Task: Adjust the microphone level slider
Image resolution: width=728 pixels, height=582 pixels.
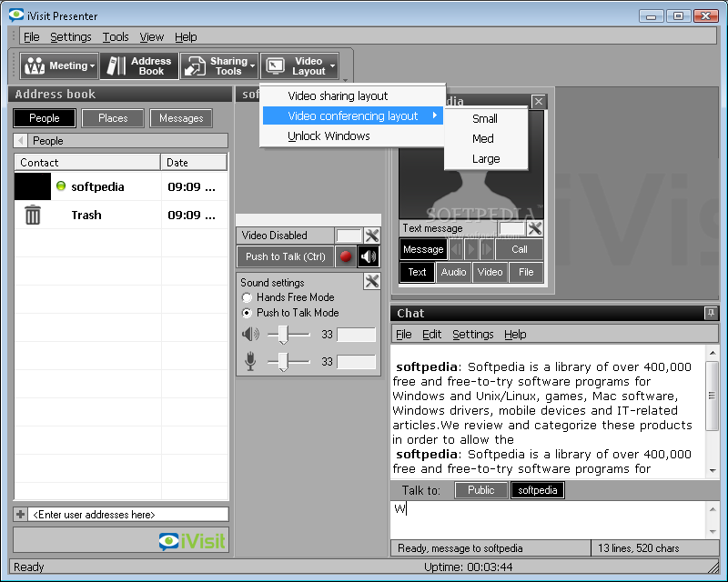Action: (284, 362)
